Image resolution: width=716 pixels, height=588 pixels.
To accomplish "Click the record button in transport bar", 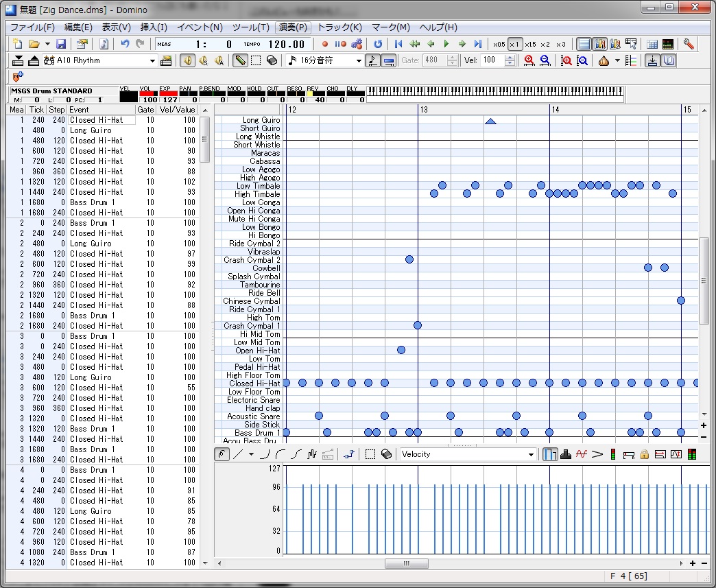I will (x=325, y=44).
